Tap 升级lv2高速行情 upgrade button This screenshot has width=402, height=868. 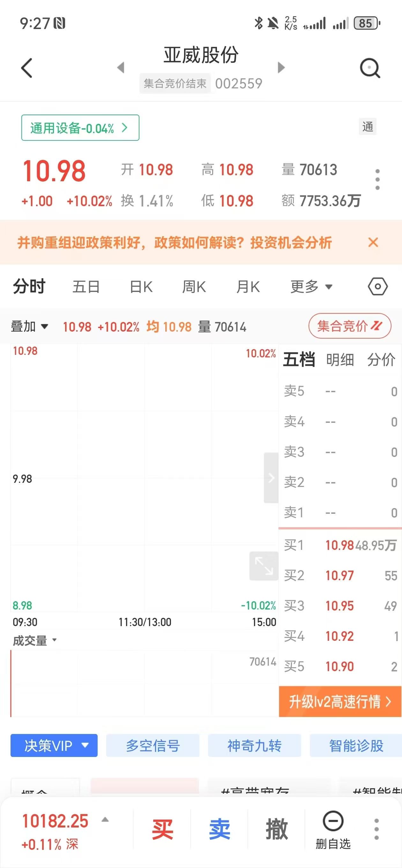coord(340,701)
